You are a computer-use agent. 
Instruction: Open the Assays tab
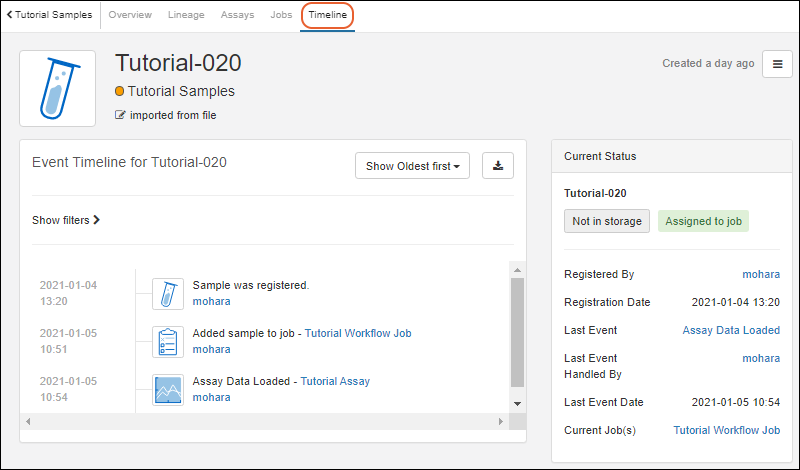237,15
